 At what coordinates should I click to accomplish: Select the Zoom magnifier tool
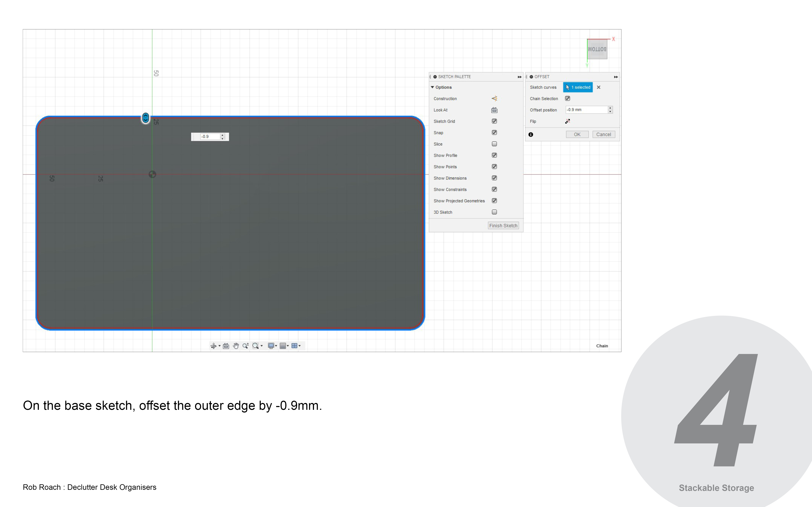click(x=246, y=346)
